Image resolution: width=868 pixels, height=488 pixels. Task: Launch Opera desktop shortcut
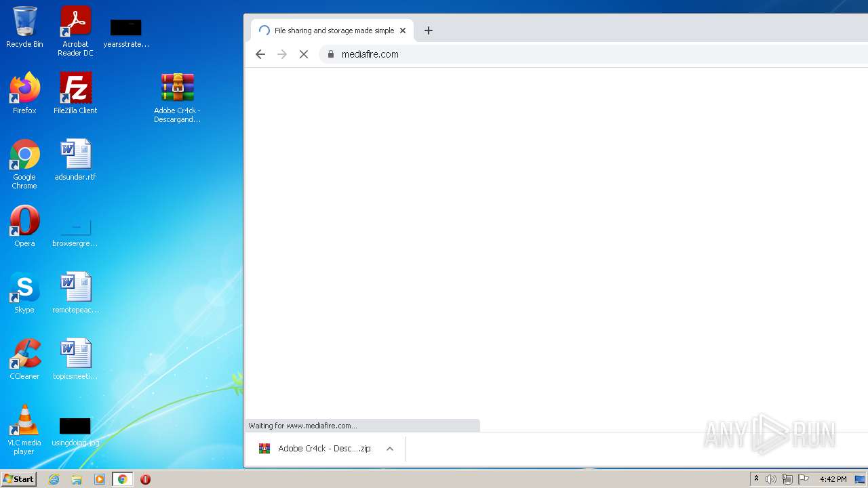coord(24,226)
